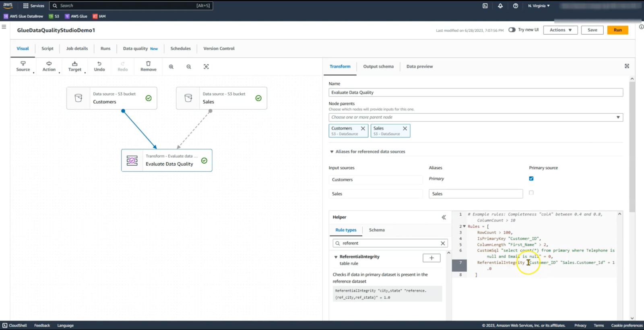
Task: Click the Target toolbar icon
Action: (75, 66)
